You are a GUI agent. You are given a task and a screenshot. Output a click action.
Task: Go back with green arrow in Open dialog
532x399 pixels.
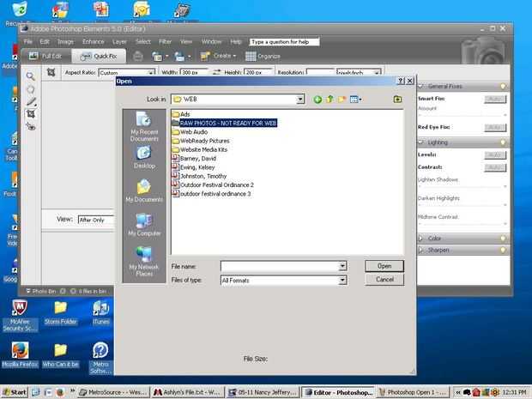[317, 100]
